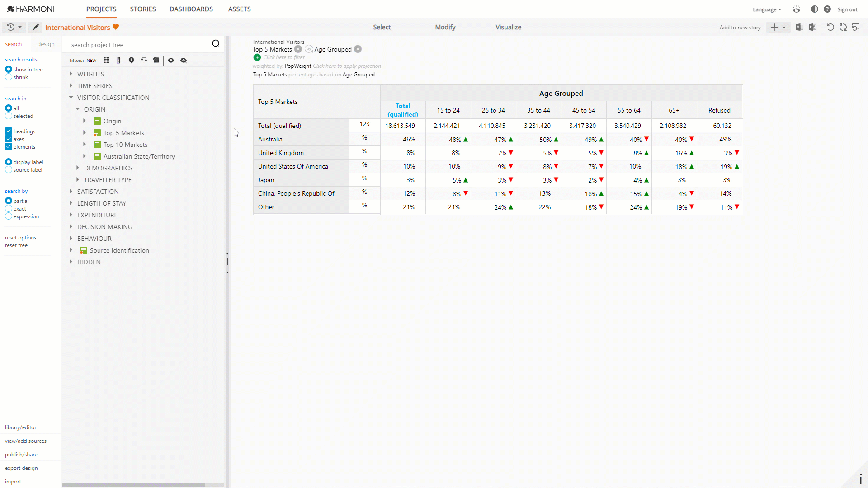This screenshot has width=868, height=488.
Task: Open dropdown arrow next to plus button
Action: (784, 28)
